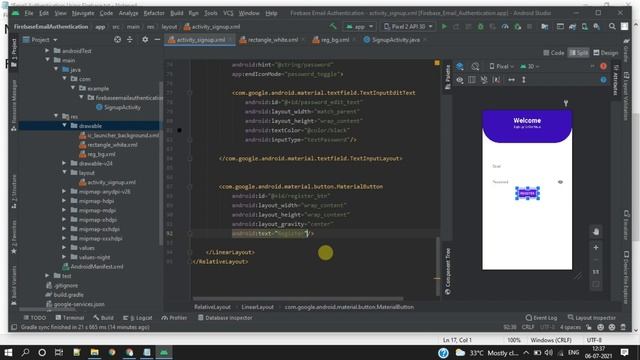The image size is (640, 360).
Task: Expand the values folder
Action: pyautogui.click(x=64, y=248)
